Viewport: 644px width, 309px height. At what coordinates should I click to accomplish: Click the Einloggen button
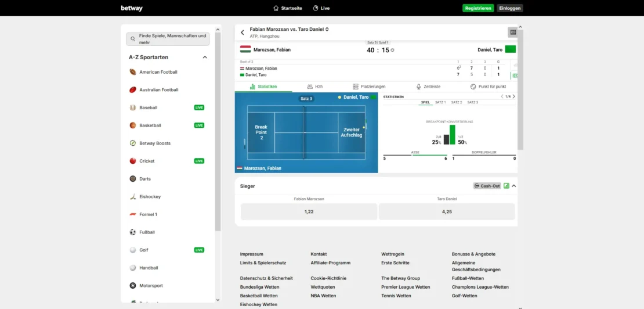click(510, 8)
